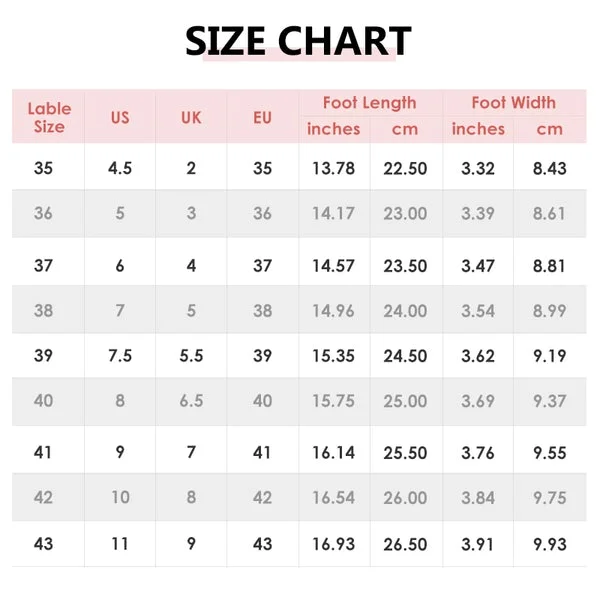The height and width of the screenshot is (600, 600).
Task: Click the 3.54 inches foot width cell
Action: 478,311
